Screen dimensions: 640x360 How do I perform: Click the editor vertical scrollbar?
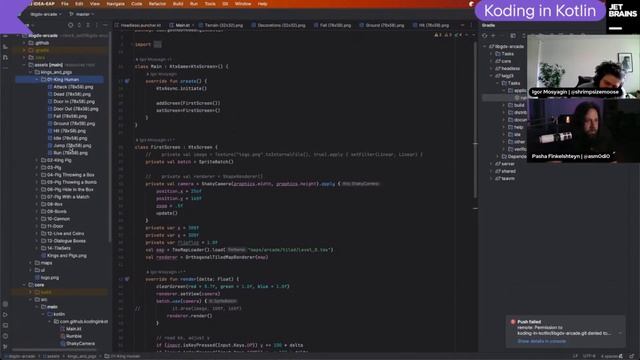pos(475,120)
